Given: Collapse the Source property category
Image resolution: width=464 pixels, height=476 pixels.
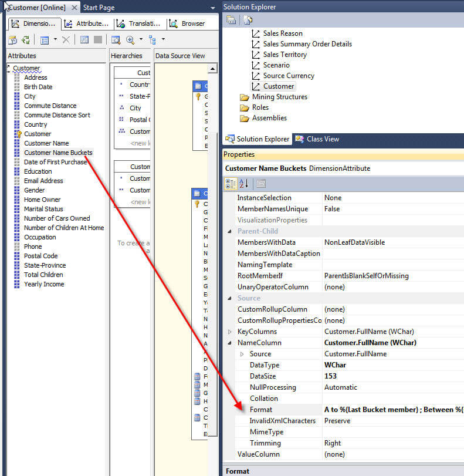Looking at the screenshot, I should click(230, 298).
